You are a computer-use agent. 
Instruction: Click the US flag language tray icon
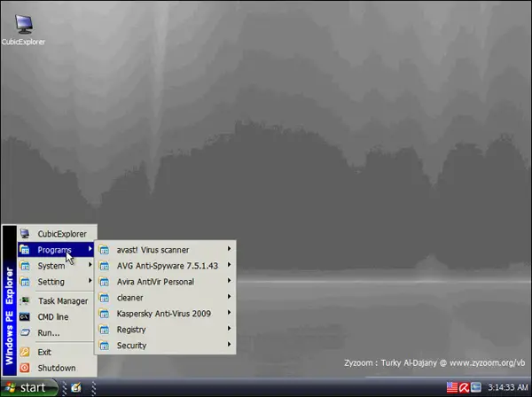click(452, 387)
